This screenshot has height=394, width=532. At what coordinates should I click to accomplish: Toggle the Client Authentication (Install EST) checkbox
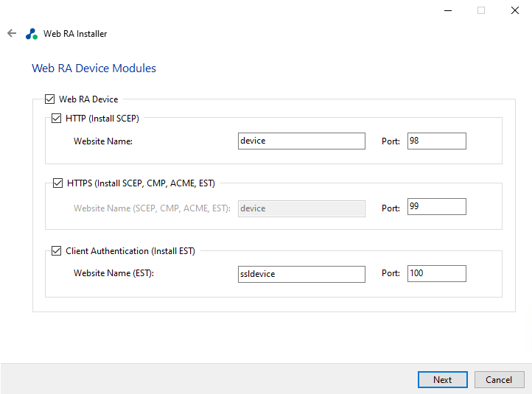[57, 251]
